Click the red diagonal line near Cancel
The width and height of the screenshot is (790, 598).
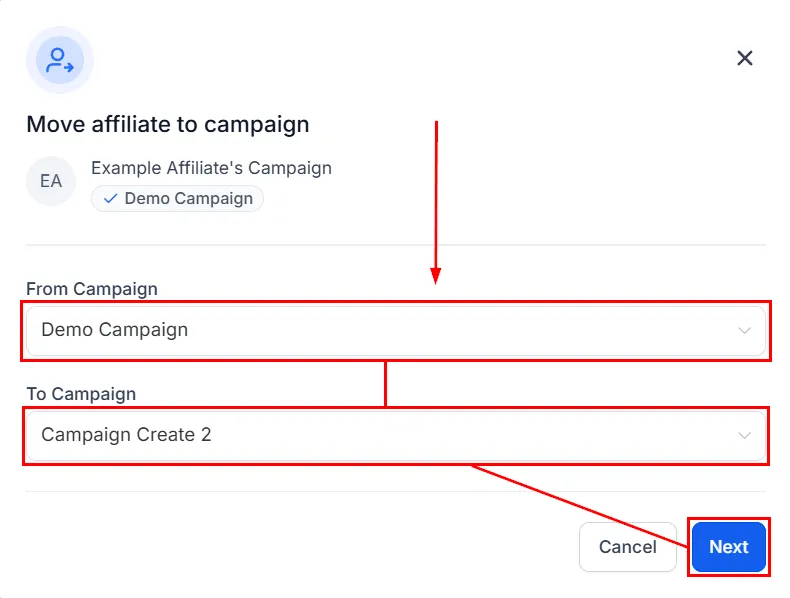579,506
